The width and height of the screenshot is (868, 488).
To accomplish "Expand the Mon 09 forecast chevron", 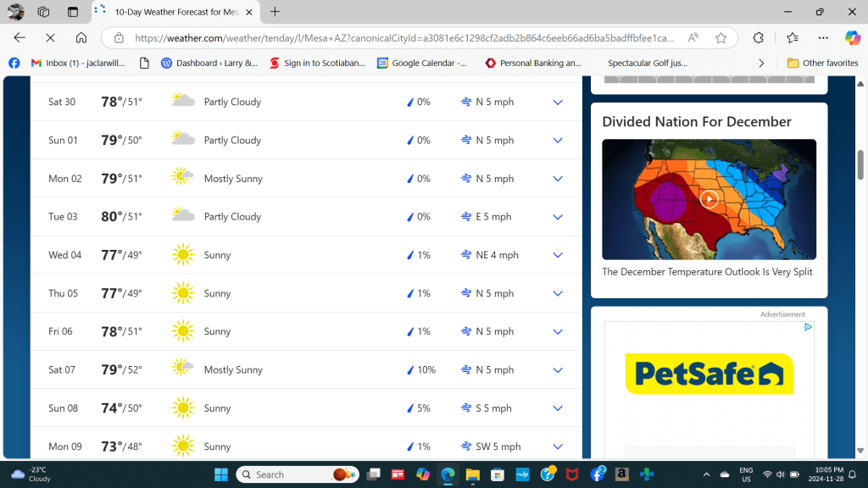I will pyautogui.click(x=558, y=446).
